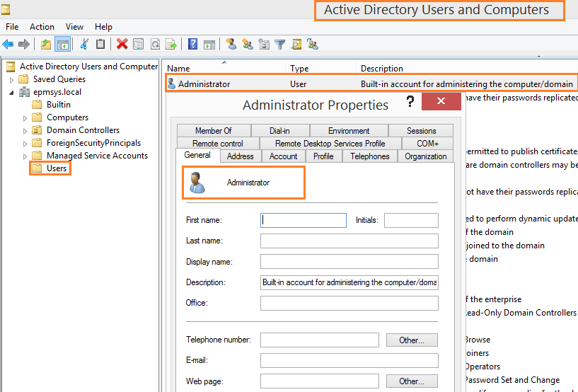The width and height of the screenshot is (578, 392).
Task: Click the Export List toolbar icon
Action: point(171,45)
